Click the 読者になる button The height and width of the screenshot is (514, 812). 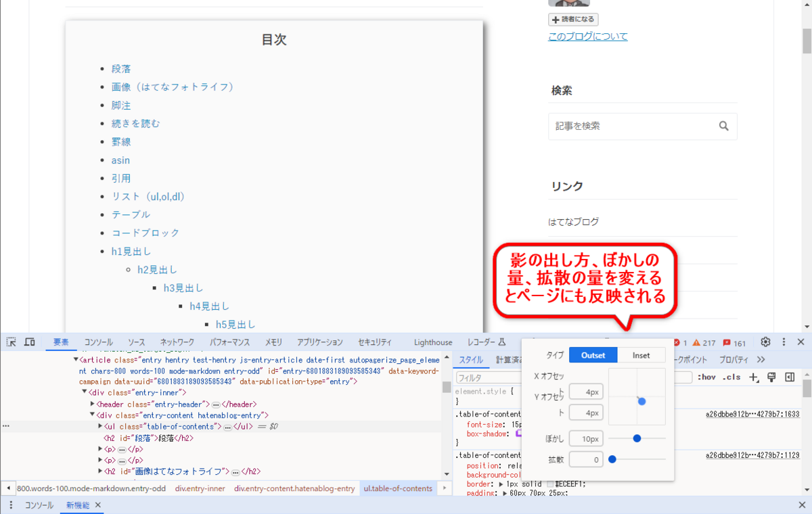[x=573, y=20]
